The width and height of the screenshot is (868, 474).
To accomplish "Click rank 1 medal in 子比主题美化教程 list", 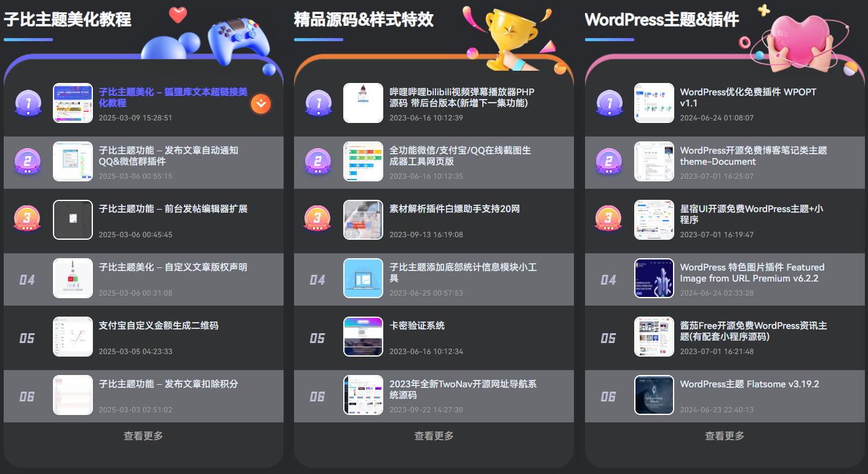I will click(28, 103).
